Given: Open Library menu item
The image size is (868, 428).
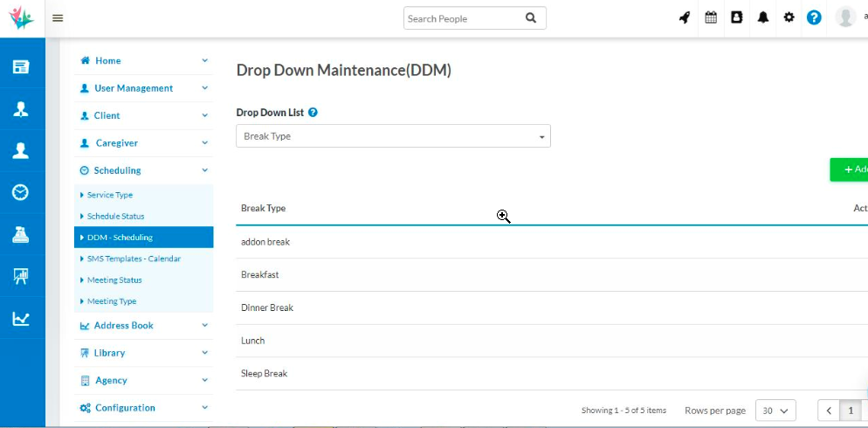Looking at the screenshot, I should 109,353.
